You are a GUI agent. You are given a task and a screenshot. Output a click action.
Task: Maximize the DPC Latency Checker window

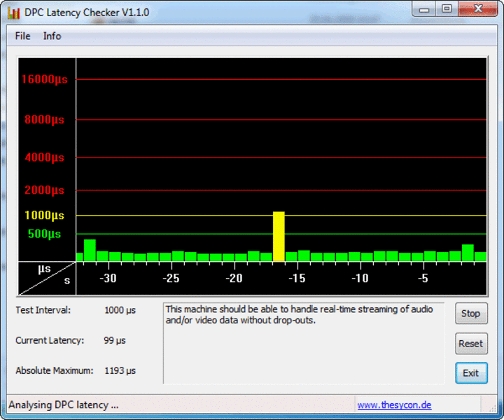pos(447,9)
